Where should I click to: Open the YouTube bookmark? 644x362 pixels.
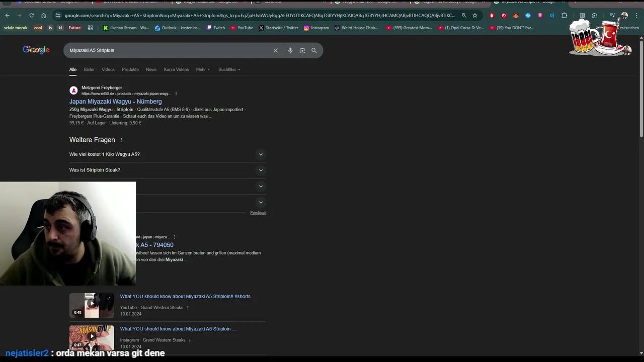pos(242,28)
